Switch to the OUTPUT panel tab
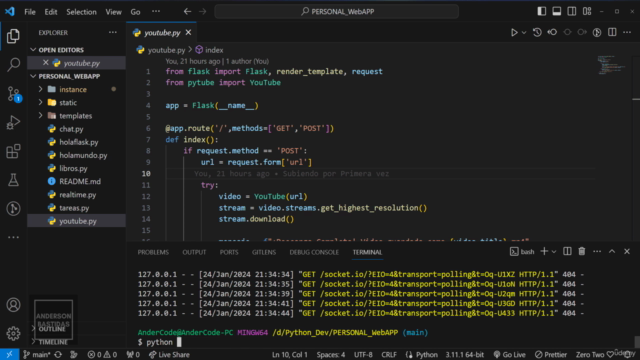The image size is (640, 360). [194, 252]
